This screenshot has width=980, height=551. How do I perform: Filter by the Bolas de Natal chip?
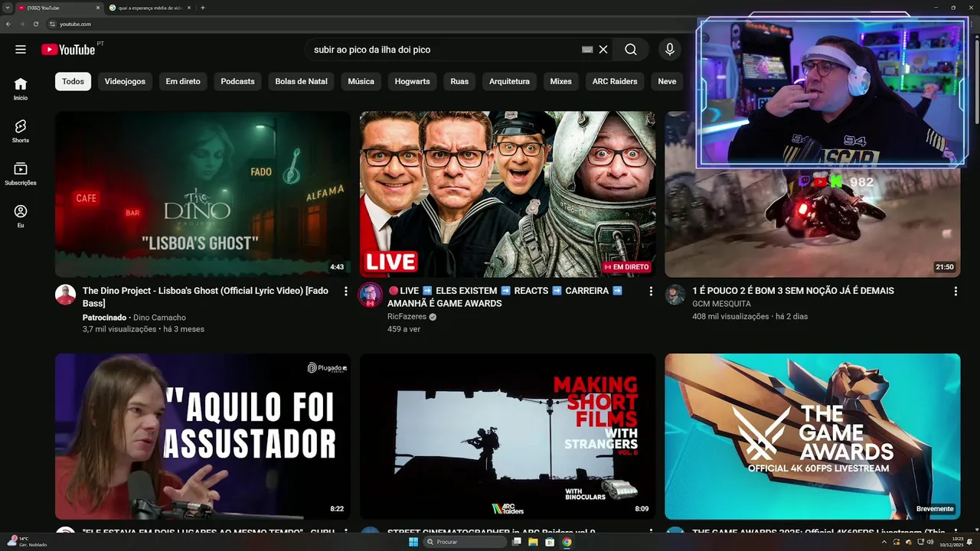point(301,81)
